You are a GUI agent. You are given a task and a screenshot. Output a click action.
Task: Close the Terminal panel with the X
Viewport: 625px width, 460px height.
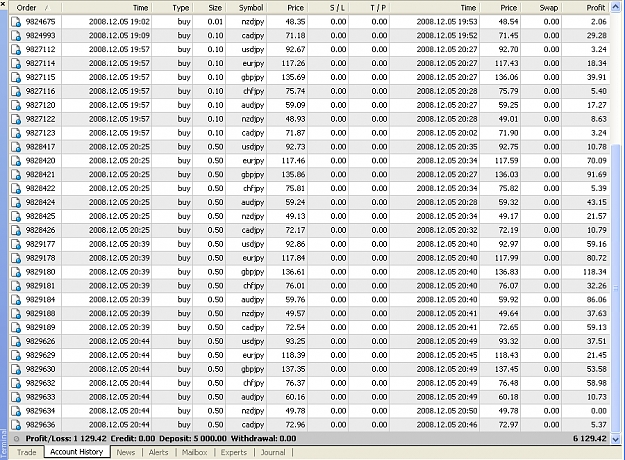[3, 4]
